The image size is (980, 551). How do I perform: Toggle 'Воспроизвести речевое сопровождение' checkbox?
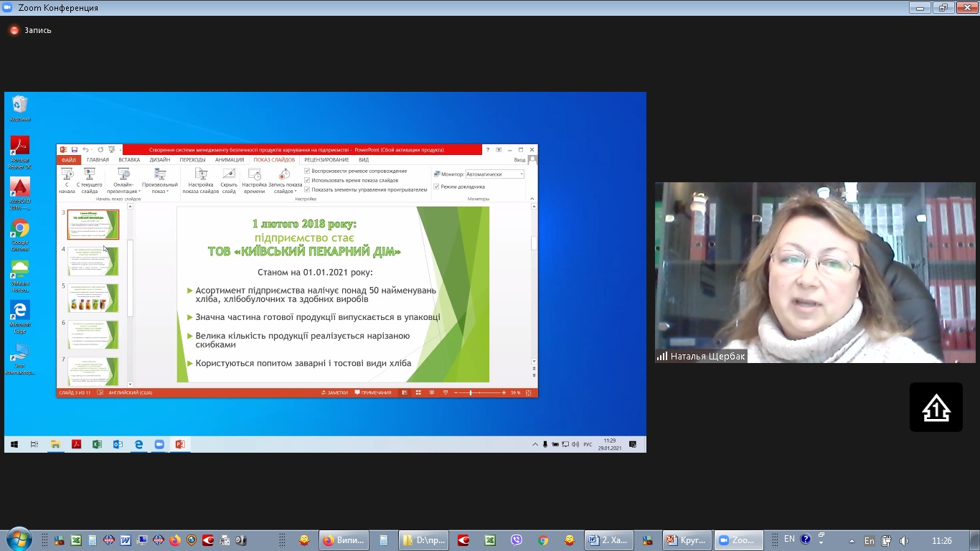308,171
